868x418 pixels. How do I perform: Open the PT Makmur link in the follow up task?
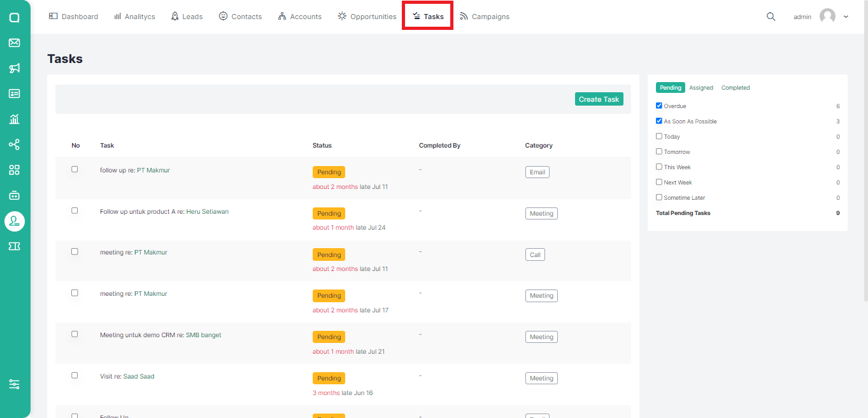[x=153, y=170]
